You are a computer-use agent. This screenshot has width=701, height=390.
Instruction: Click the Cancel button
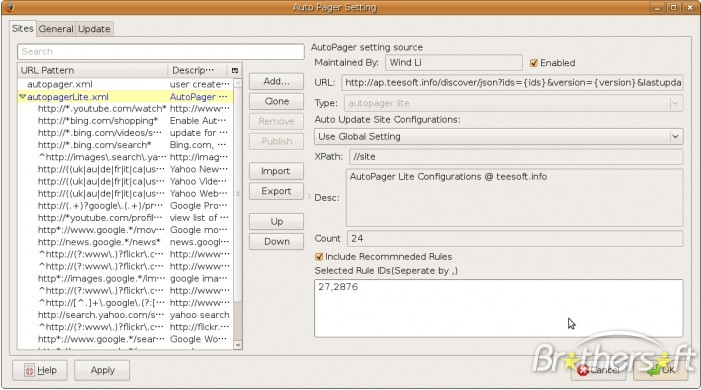click(599, 370)
